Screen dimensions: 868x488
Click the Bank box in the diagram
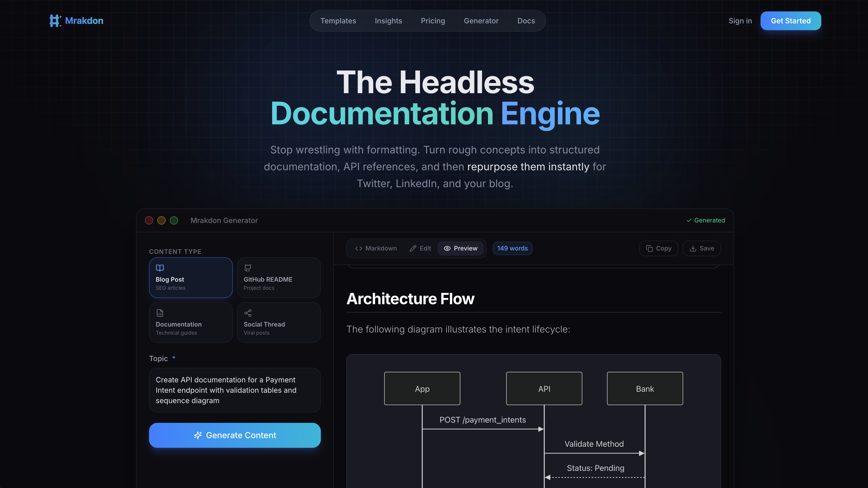(645, 388)
